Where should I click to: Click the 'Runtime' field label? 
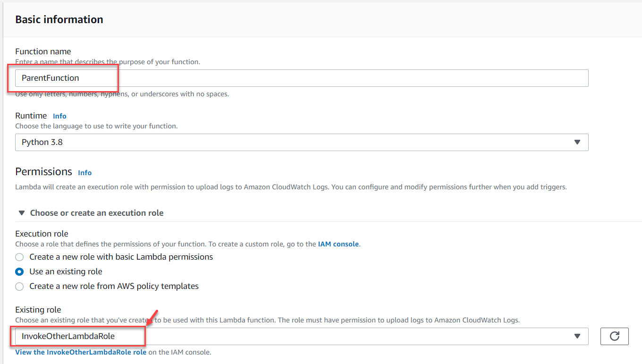(31, 116)
